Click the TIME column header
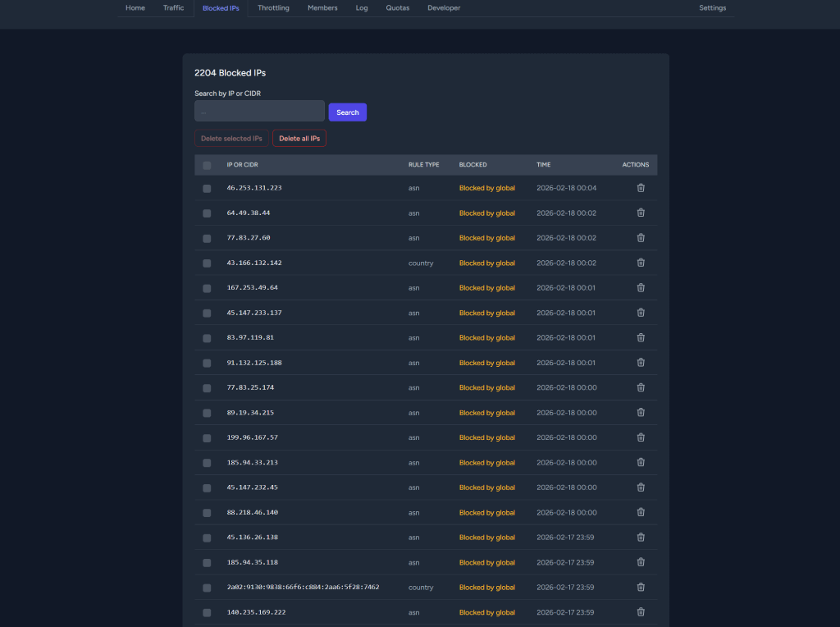This screenshot has height=627, width=840. coord(544,164)
